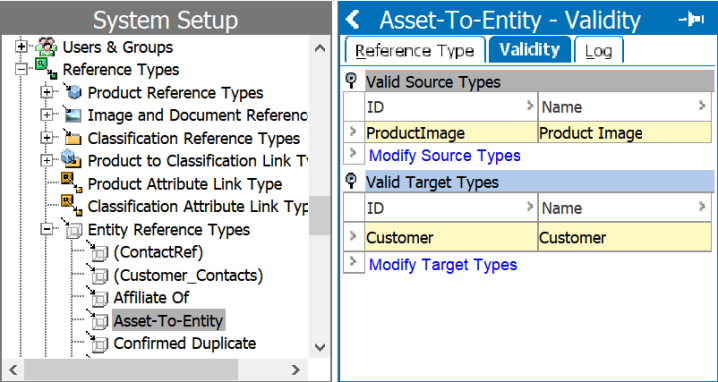Image resolution: width=718 pixels, height=382 pixels.
Task: Click the tree's vertical scrollbar down arrow
Action: [x=320, y=347]
